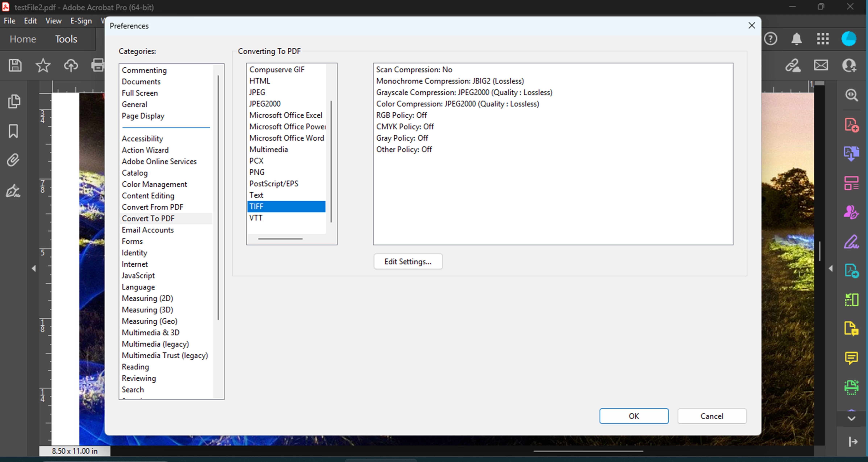This screenshot has height=462, width=868.
Task: Open the Attachments paperclip panel
Action: click(13, 160)
